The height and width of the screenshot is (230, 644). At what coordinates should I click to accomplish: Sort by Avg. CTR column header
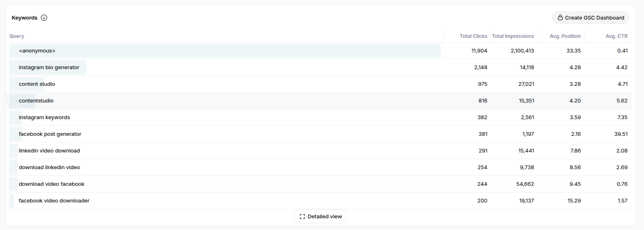click(616, 36)
